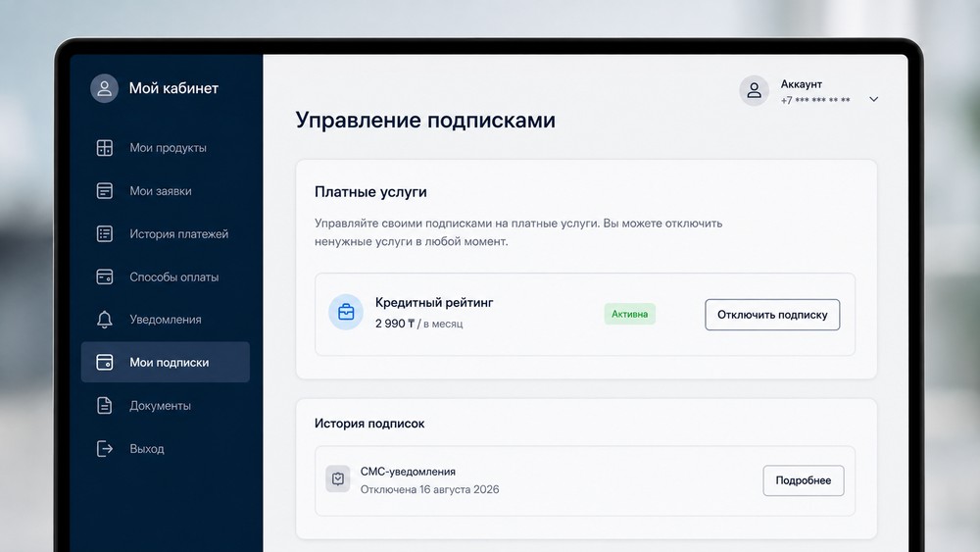Click the Платные услуги heading

click(x=370, y=192)
